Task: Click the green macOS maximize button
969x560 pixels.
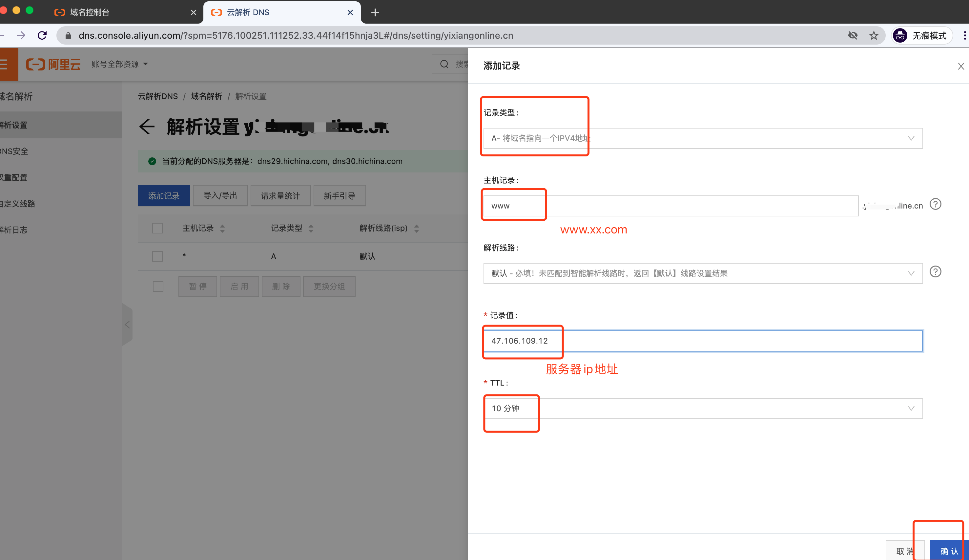Action: pyautogui.click(x=29, y=10)
